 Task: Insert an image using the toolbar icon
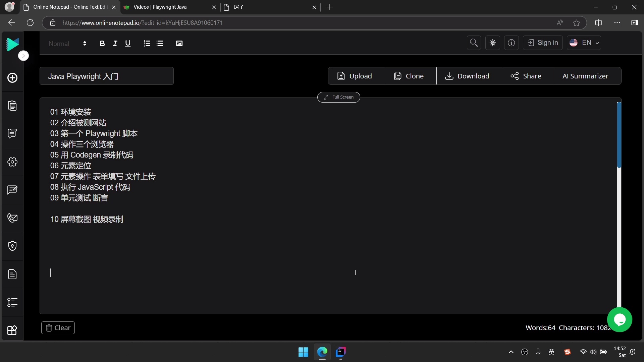click(x=179, y=43)
